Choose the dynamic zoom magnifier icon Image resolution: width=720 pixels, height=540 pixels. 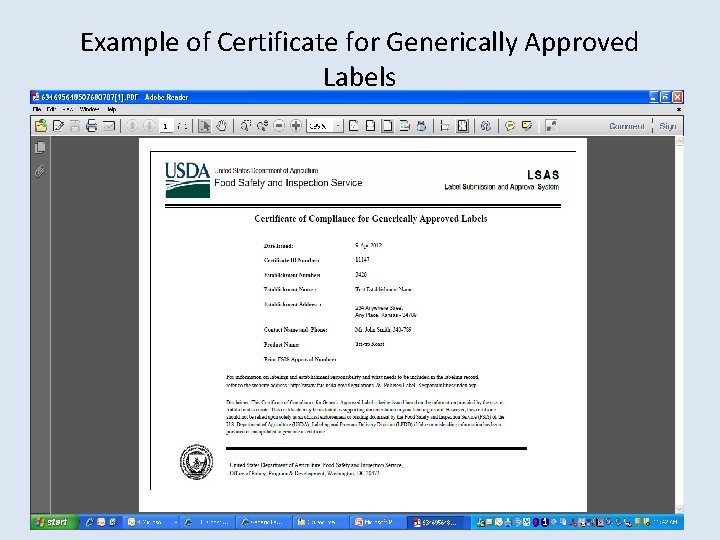[262, 125]
